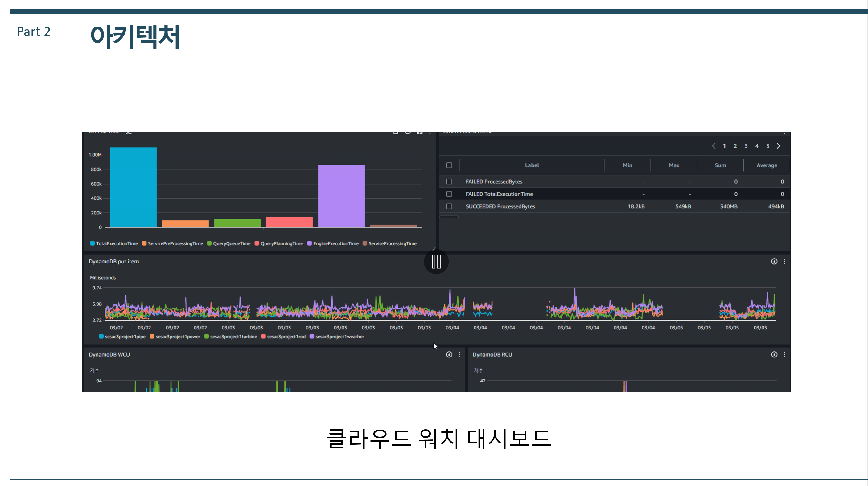This screenshot has width=868, height=486.
Task: Toggle ServicePreProcessingTime legend entry
Action: 173,243
